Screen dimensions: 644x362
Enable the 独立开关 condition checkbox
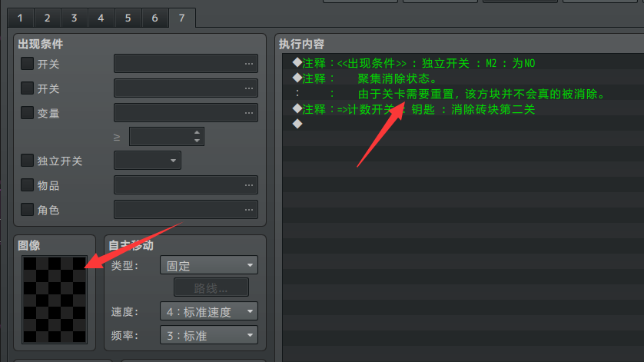[x=27, y=161]
